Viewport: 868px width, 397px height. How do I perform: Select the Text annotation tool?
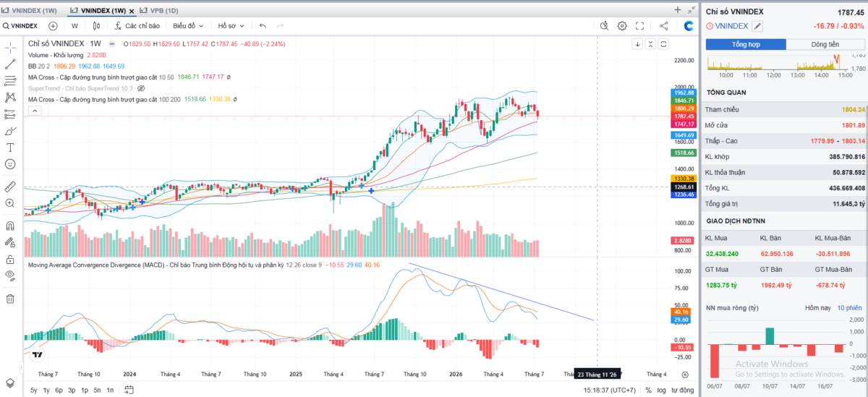10,148
